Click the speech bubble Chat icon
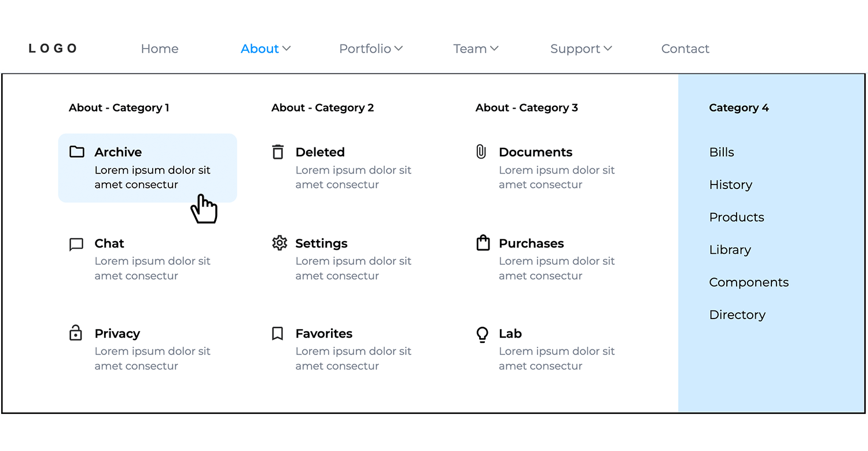The width and height of the screenshot is (868, 451). 76,244
